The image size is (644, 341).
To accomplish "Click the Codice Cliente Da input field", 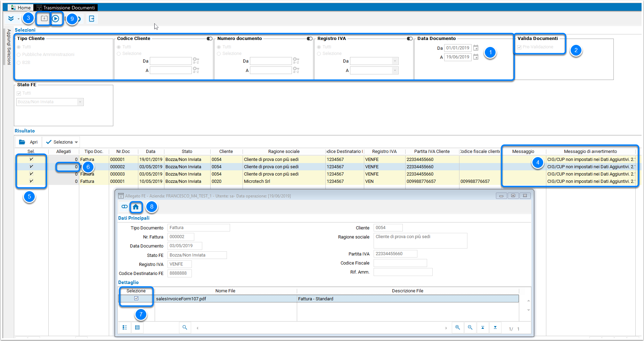I will 171,61.
